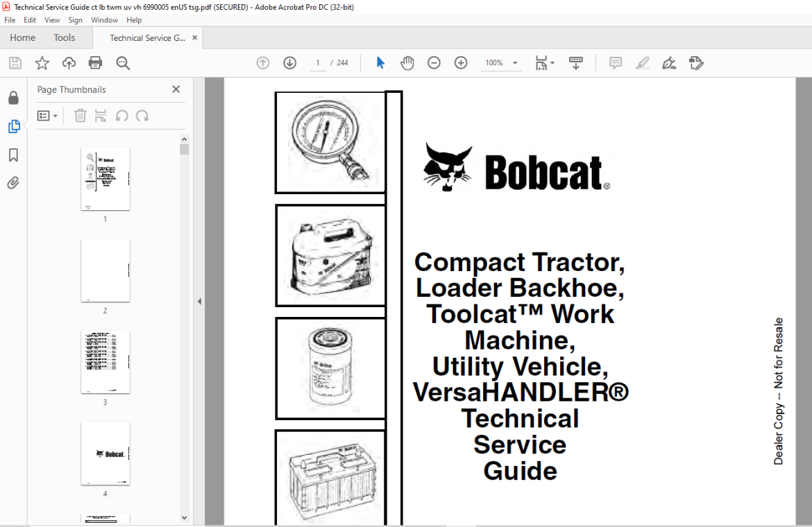Open the Bookmarks sidebar icon
The width and height of the screenshot is (812, 527).
13,155
